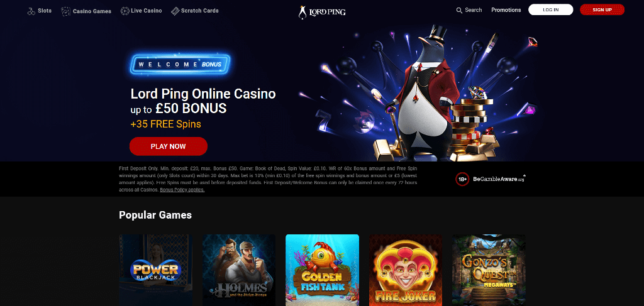Open the BeGambleAware.org link
The image size is (644, 306).
point(499,179)
